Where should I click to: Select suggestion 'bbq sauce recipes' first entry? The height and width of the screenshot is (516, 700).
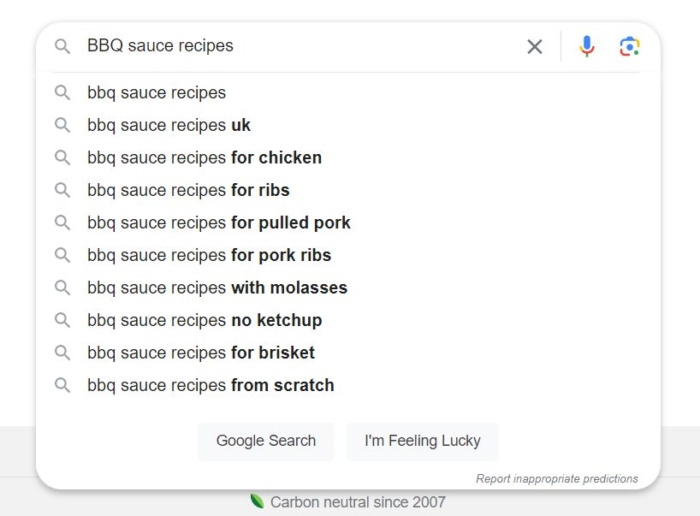coord(348,93)
